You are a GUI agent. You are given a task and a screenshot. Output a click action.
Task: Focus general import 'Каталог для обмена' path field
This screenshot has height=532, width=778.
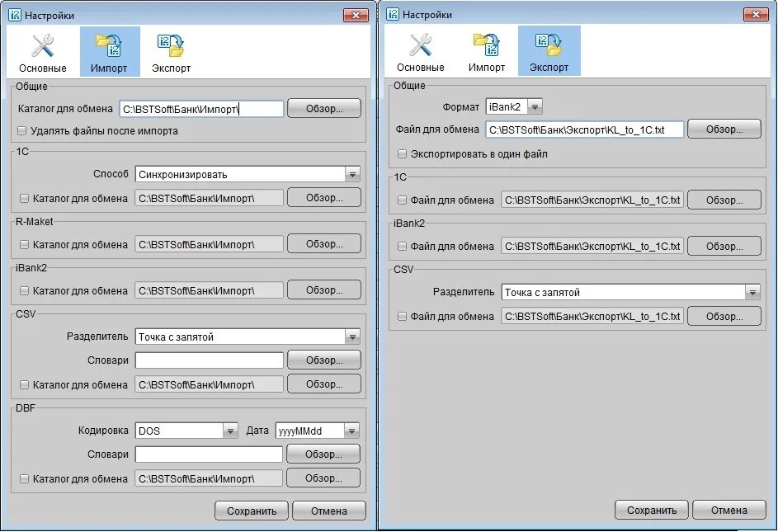pyautogui.click(x=201, y=109)
